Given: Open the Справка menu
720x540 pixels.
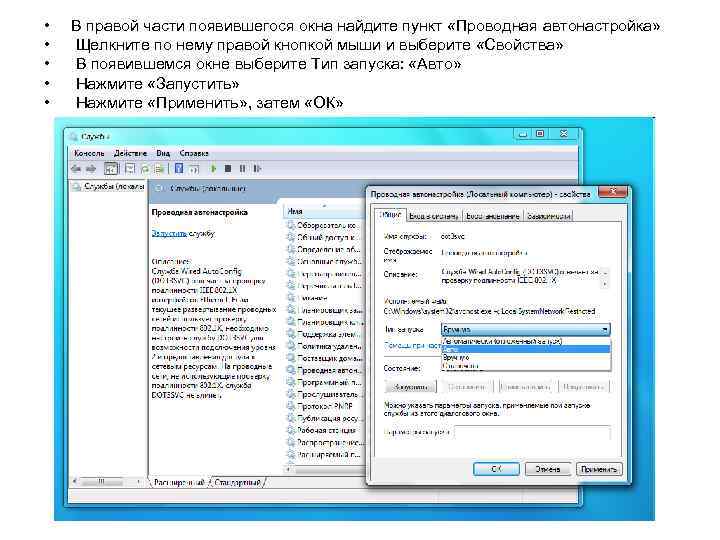Looking at the screenshot, I should click(x=194, y=153).
